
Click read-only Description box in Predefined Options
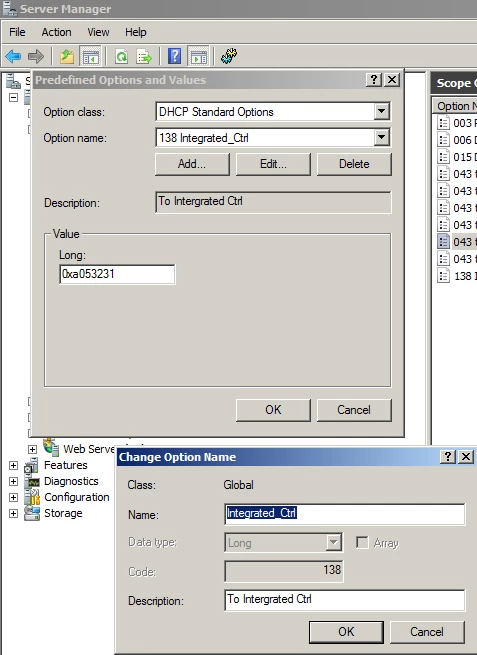273,202
